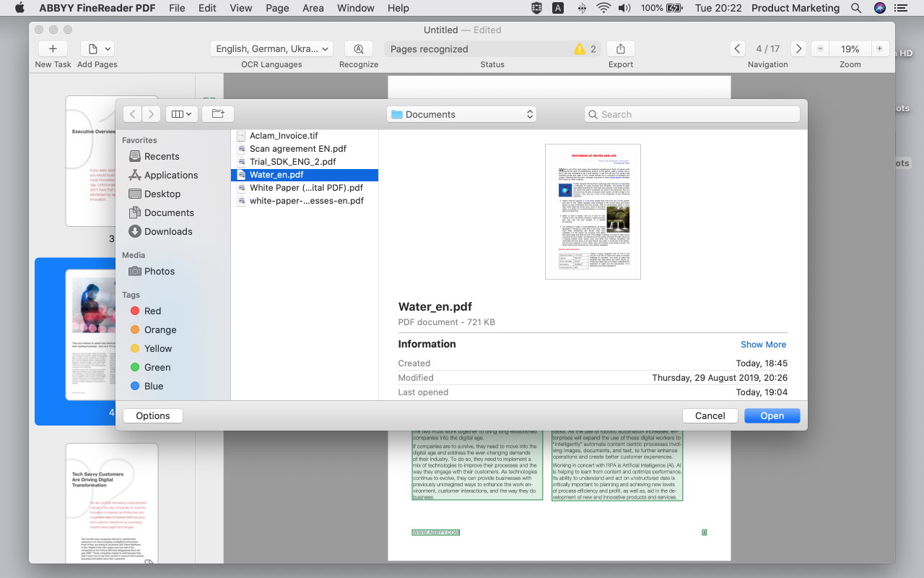Select the Red tag
This screenshot has height=578, width=924.
click(145, 311)
